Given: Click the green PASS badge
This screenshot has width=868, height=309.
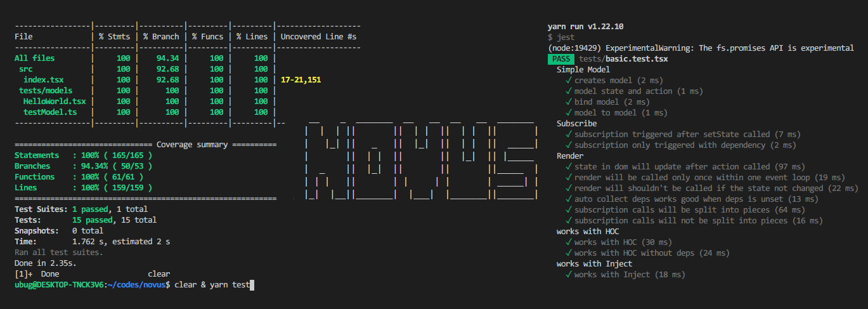Looking at the screenshot, I should [x=561, y=59].
